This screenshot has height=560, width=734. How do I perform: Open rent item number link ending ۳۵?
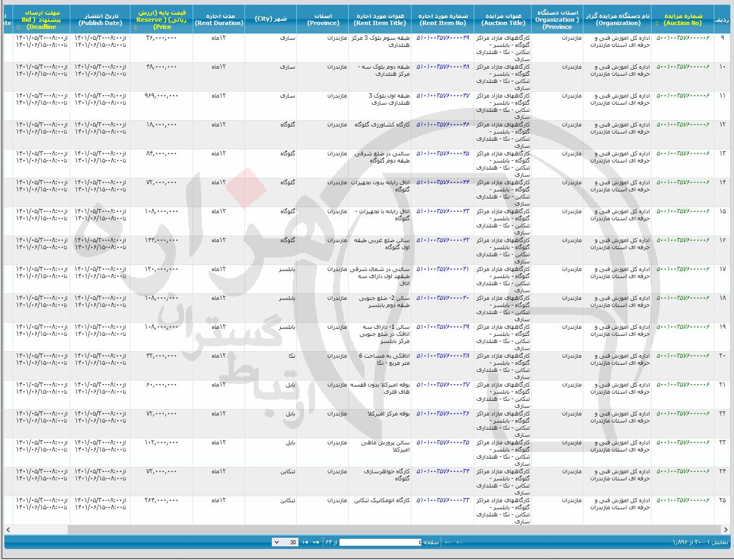[x=443, y=443]
